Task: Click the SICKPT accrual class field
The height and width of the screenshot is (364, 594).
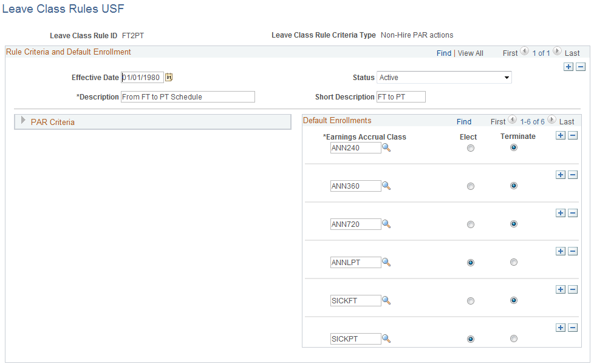Action: pos(356,339)
